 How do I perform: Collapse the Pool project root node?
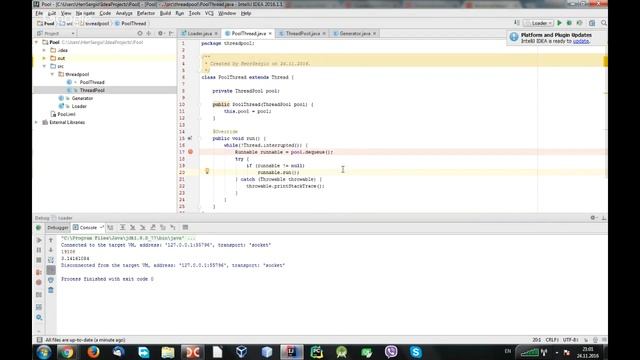click(x=36, y=42)
